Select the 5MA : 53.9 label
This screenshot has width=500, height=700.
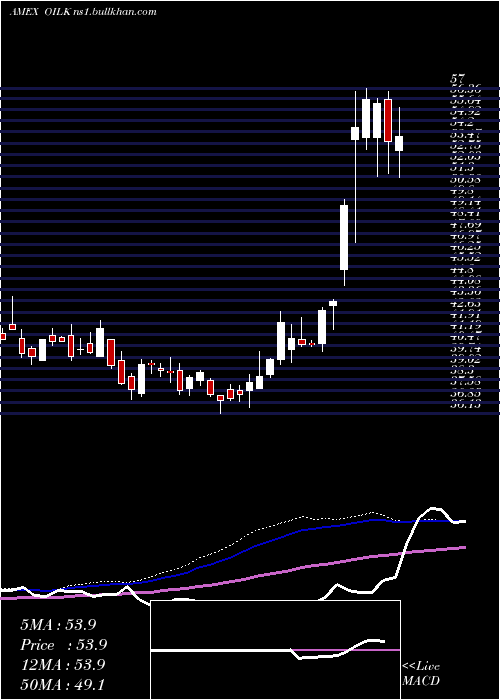[58, 625]
